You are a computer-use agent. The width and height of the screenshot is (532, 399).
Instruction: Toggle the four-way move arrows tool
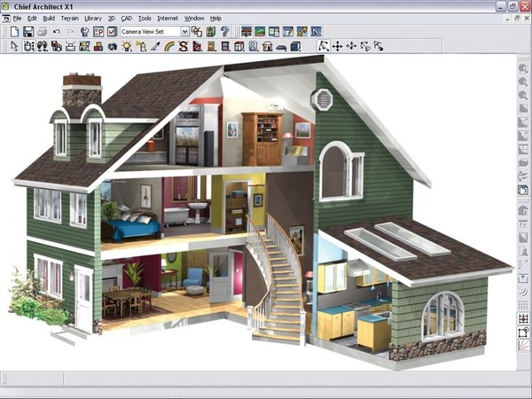[338, 46]
